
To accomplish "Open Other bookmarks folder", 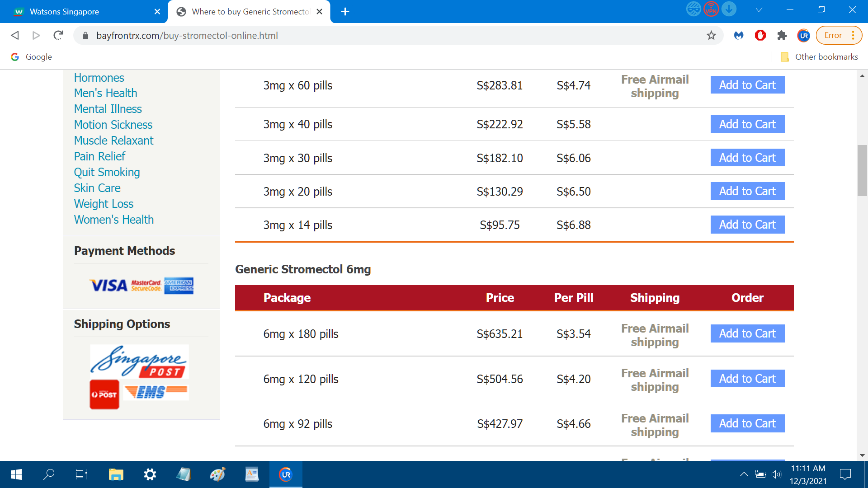I will (819, 57).
